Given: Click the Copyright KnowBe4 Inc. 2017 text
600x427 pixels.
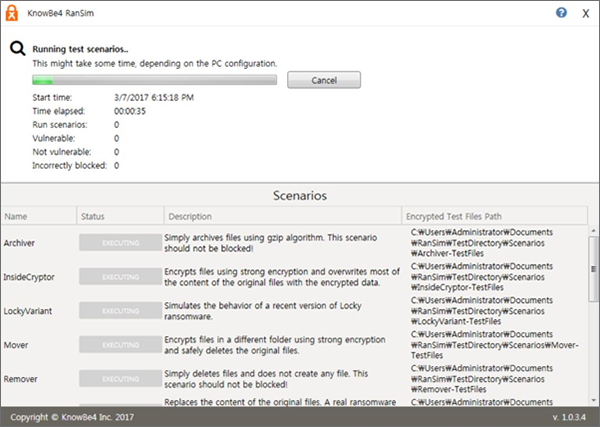Looking at the screenshot, I should point(72,417).
